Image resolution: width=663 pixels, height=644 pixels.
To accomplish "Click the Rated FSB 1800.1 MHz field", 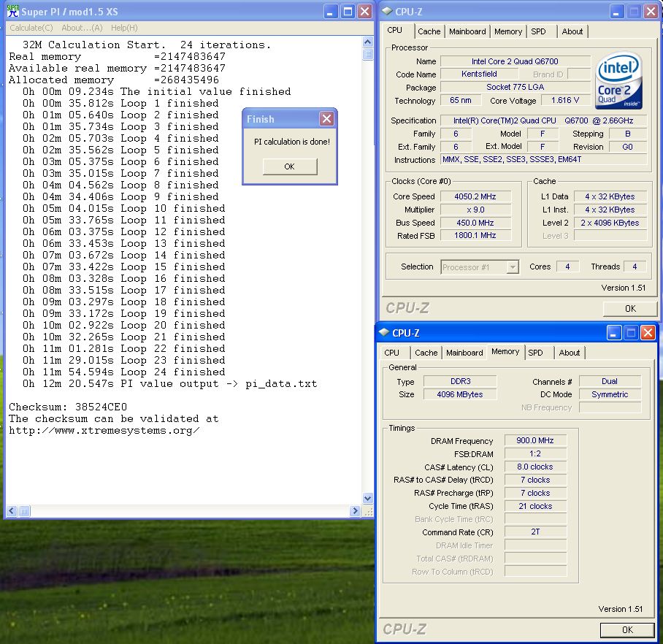I will [475, 236].
